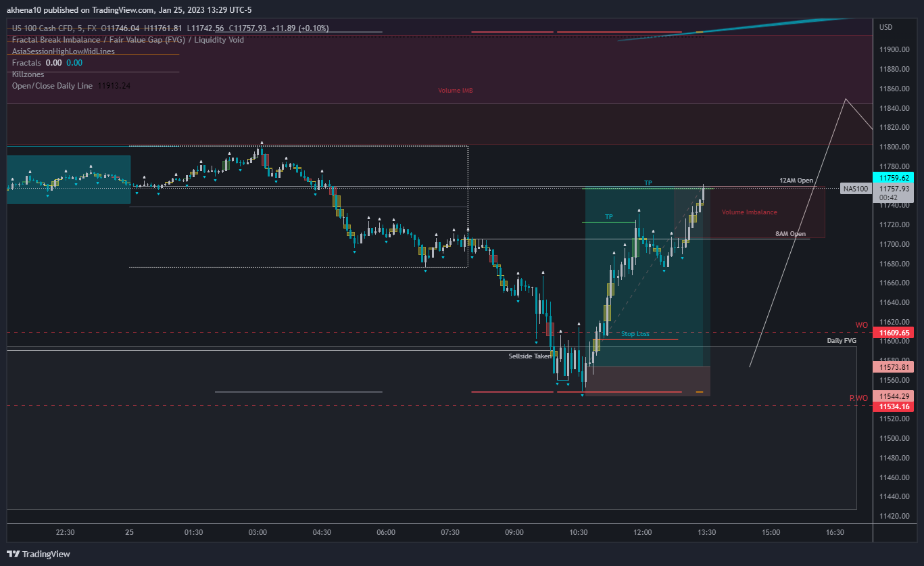Select the P.WO level label
924x566 pixels.
[858, 398]
